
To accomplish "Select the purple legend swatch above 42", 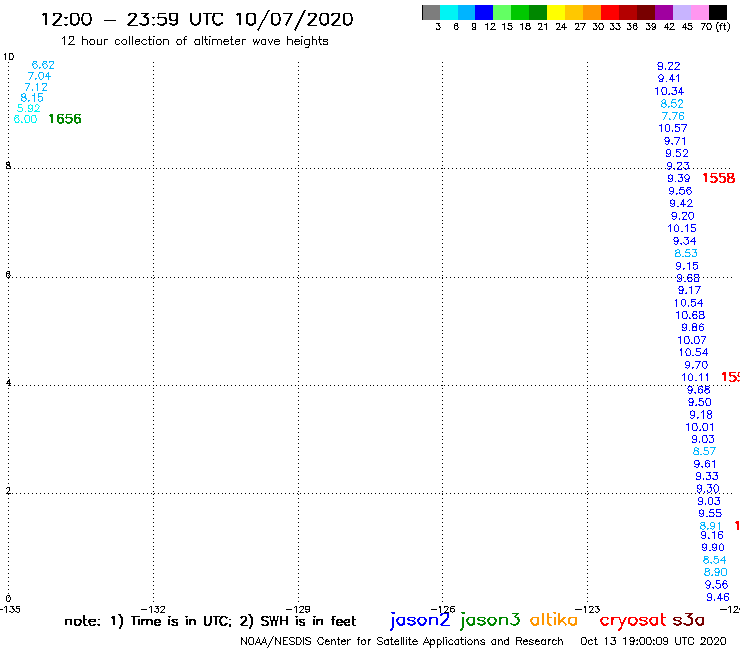I will coord(664,12).
